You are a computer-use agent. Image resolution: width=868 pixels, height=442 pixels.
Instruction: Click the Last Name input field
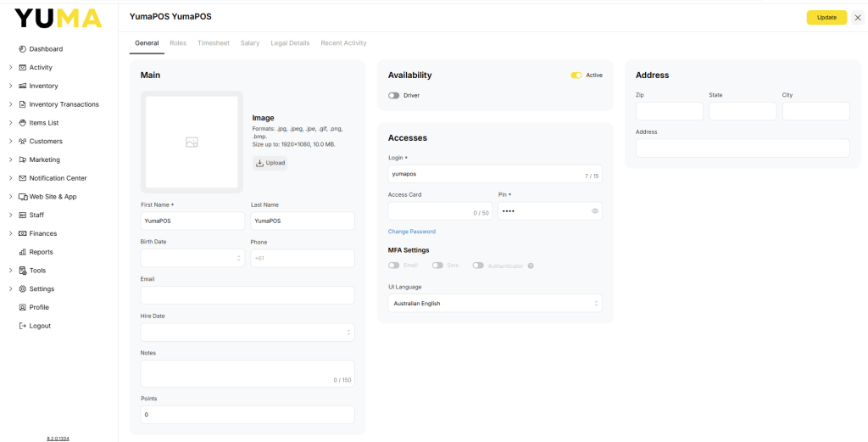pos(303,221)
